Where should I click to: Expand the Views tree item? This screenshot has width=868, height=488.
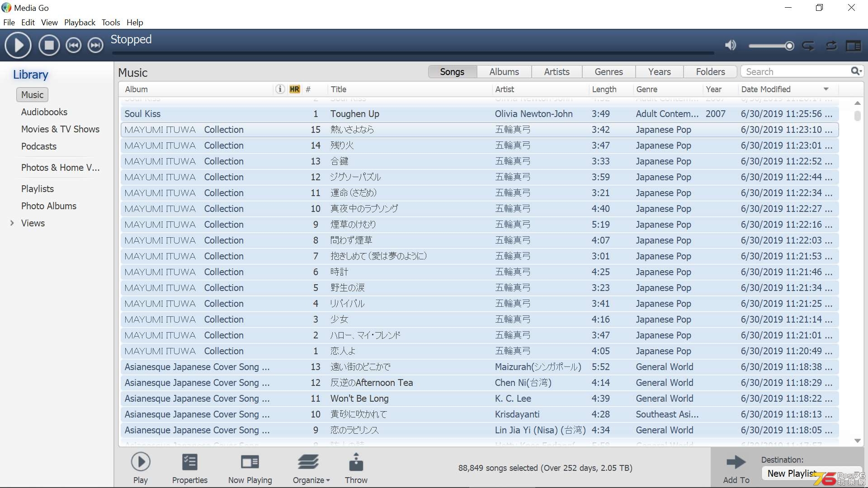[12, 223]
